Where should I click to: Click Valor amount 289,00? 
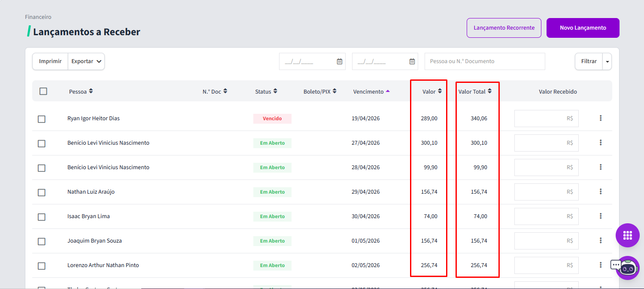tap(429, 119)
